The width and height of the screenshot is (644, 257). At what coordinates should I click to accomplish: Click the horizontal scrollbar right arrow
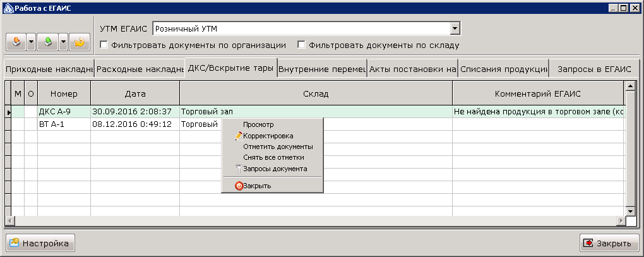(620, 221)
